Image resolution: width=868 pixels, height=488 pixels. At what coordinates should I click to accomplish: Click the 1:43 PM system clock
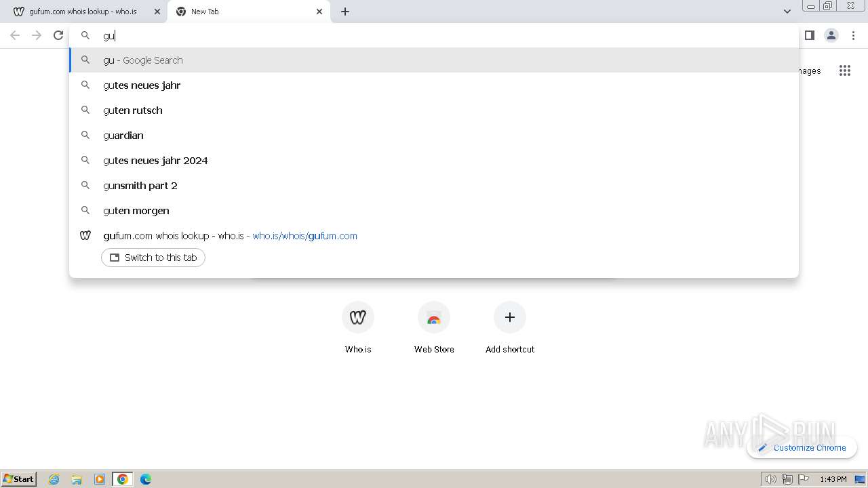click(833, 479)
